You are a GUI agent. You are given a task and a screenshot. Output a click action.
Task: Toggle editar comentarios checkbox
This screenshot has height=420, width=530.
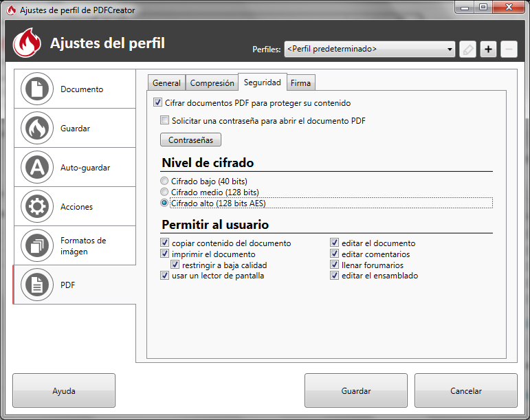pyautogui.click(x=334, y=254)
